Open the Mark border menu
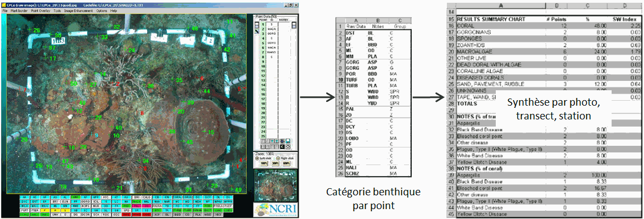The width and height of the screenshot is (644, 219). tap(19, 10)
